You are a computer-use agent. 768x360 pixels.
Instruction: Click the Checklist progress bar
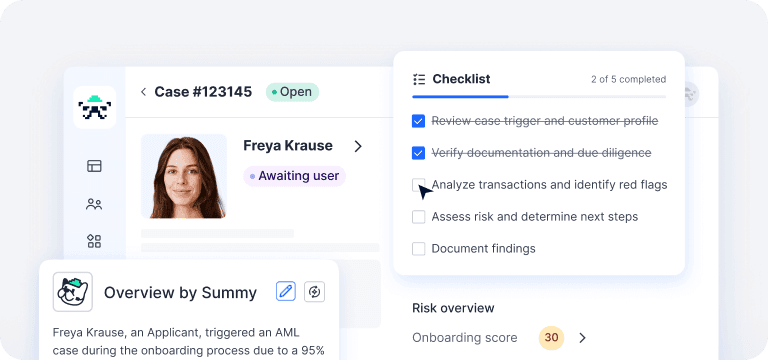coord(539,97)
